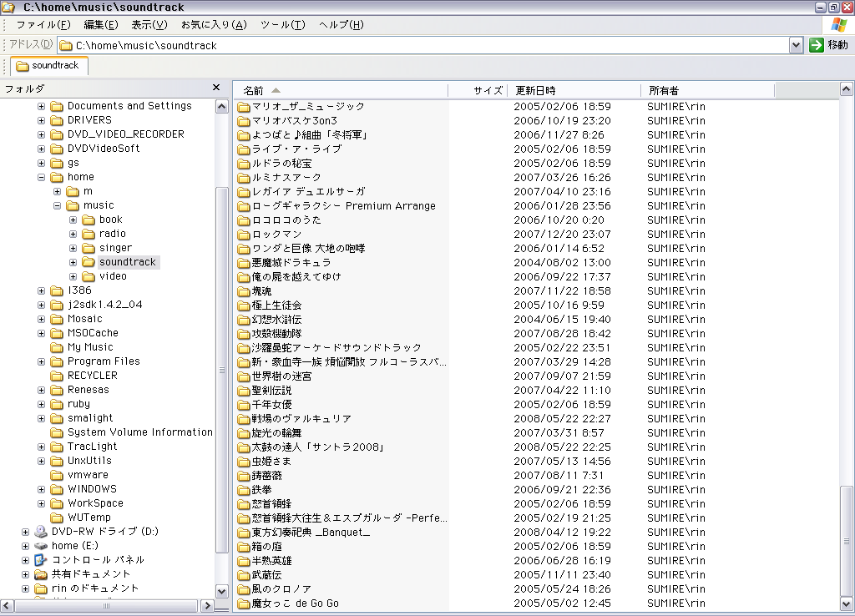Click the folder icon beside 風のクロノア

pos(244,588)
